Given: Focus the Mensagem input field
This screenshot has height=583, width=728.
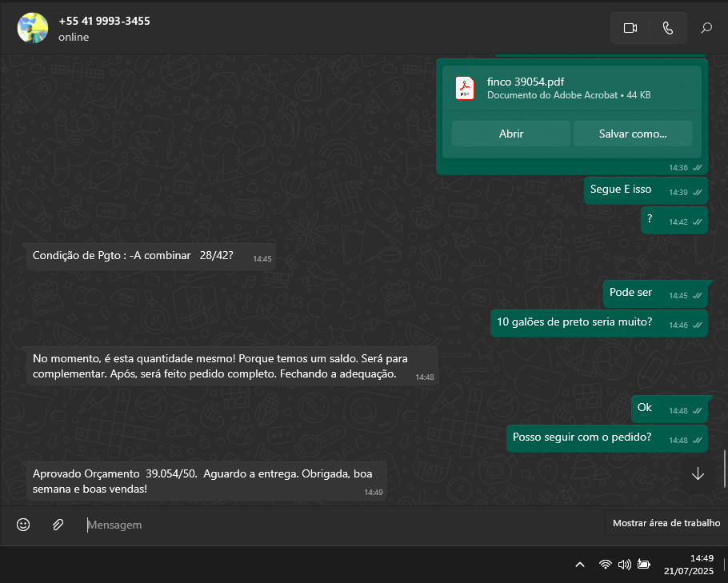Looking at the screenshot, I should tap(336, 525).
